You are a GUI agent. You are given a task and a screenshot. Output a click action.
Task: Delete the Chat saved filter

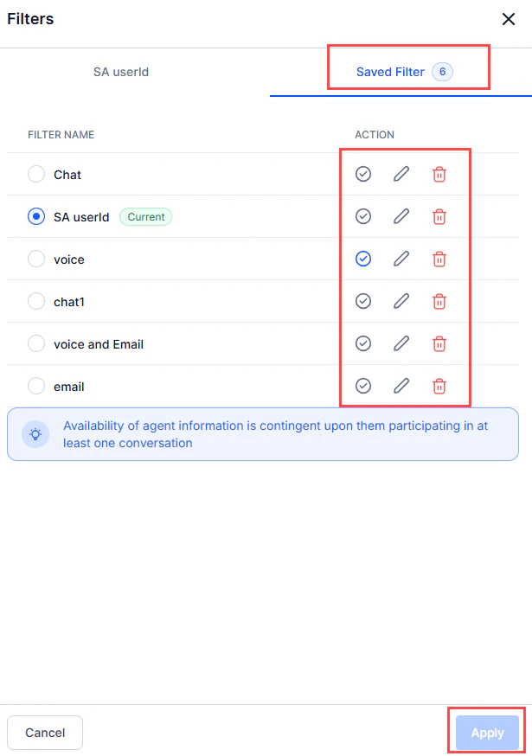tap(439, 174)
